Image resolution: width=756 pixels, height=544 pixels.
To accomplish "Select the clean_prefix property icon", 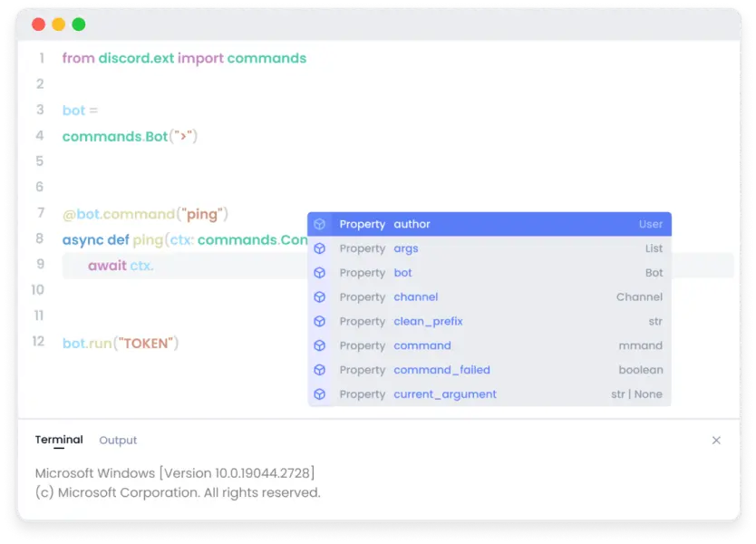I will 320,321.
